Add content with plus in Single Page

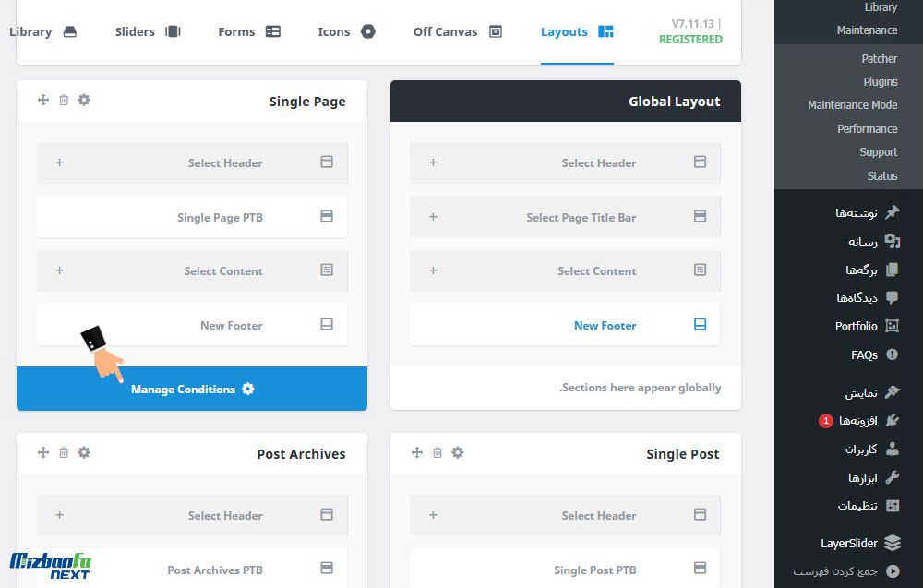click(x=59, y=270)
